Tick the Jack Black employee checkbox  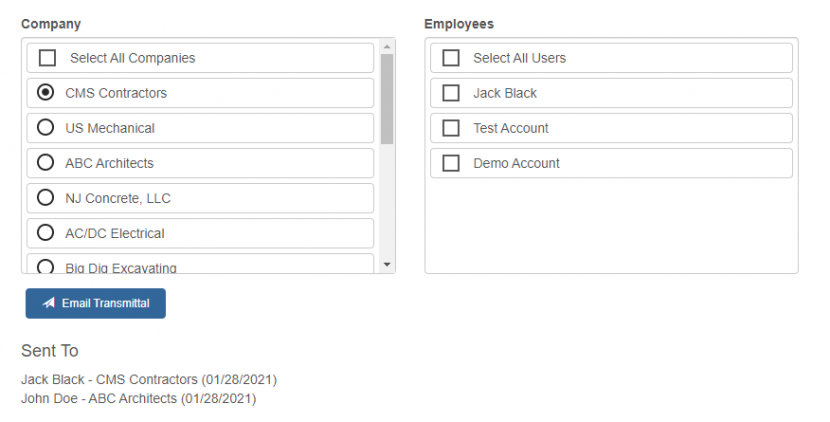pos(451,93)
